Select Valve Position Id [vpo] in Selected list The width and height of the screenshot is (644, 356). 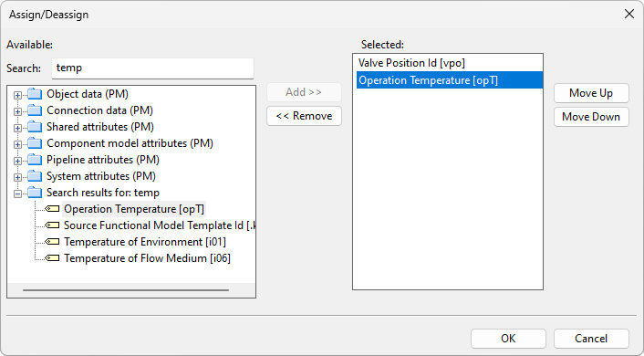pyautogui.click(x=411, y=63)
